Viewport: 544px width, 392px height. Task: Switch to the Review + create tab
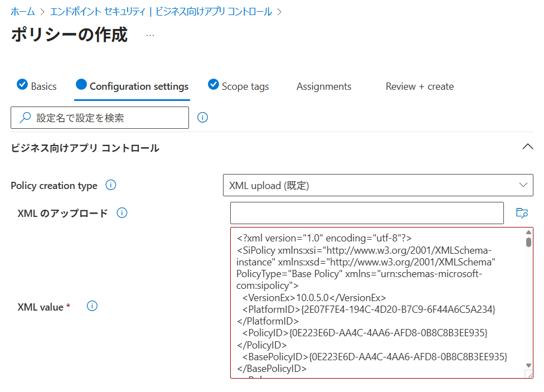[419, 86]
